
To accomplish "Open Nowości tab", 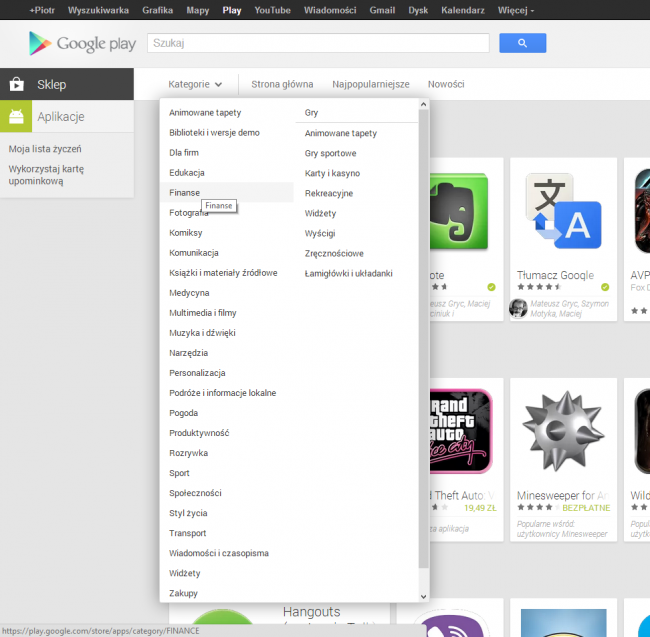I will coord(446,84).
